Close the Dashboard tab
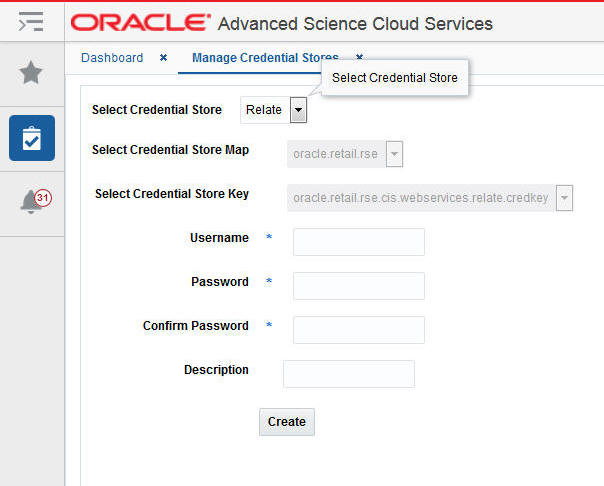Viewport: 604px width, 486px height. tap(163, 58)
